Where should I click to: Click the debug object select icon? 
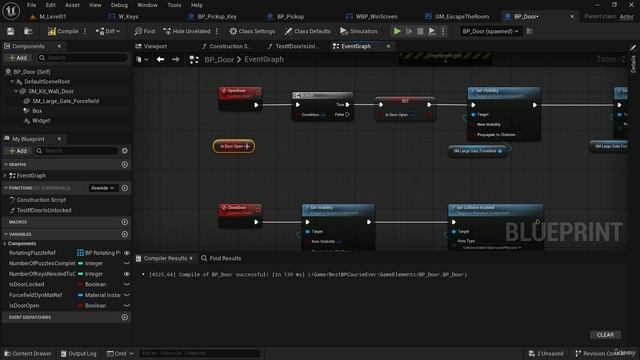(x=529, y=31)
